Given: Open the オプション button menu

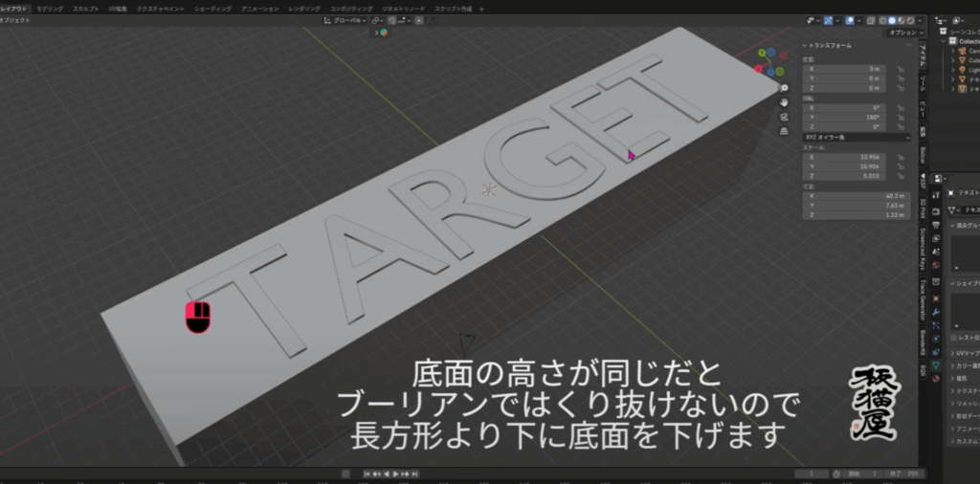Looking at the screenshot, I should click(902, 33).
